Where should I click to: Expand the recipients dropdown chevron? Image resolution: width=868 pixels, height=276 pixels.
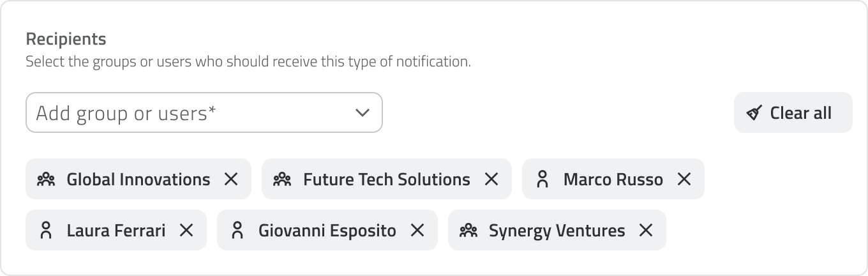(x=362, y=113)
